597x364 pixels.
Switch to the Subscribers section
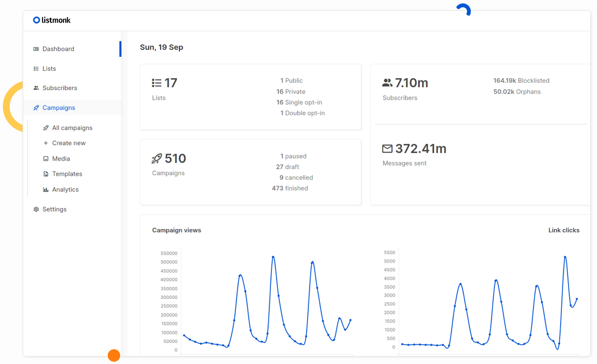(59, 88)
